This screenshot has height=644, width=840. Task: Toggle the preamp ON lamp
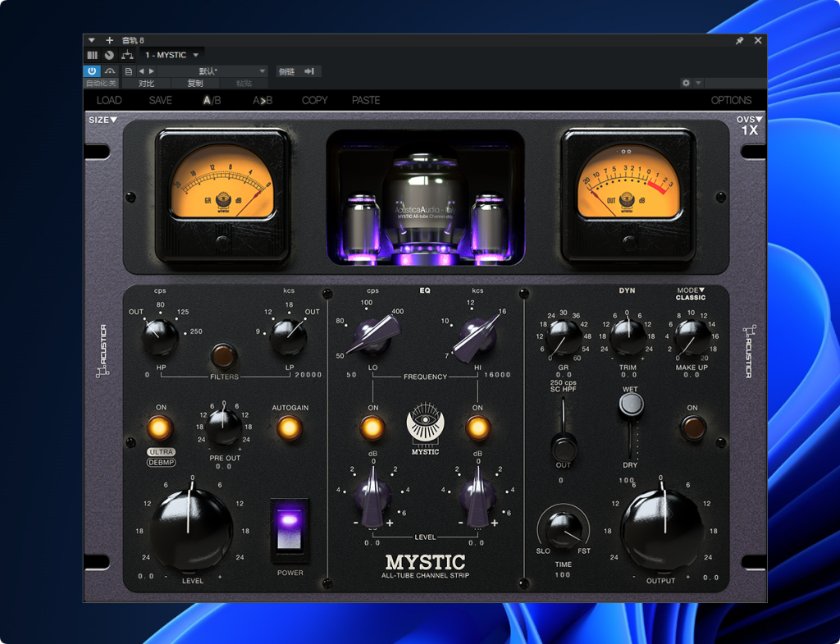click(160, 428)
